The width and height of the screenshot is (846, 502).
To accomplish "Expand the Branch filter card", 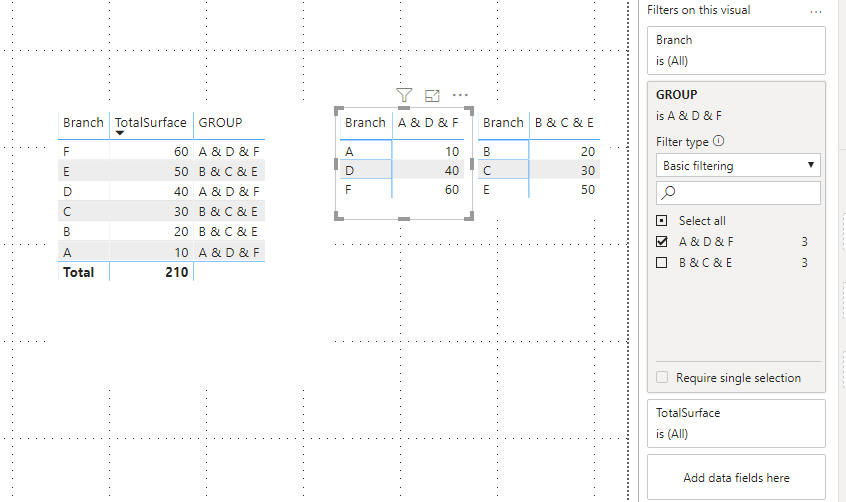I will pos(736,50).
